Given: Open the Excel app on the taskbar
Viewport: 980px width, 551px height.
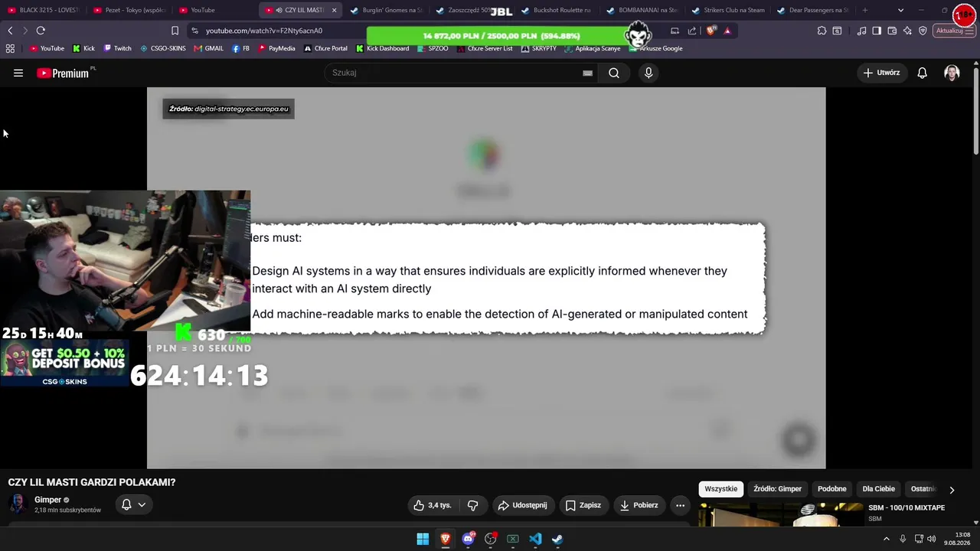Looking at the screenshot, I should (513, 539).
